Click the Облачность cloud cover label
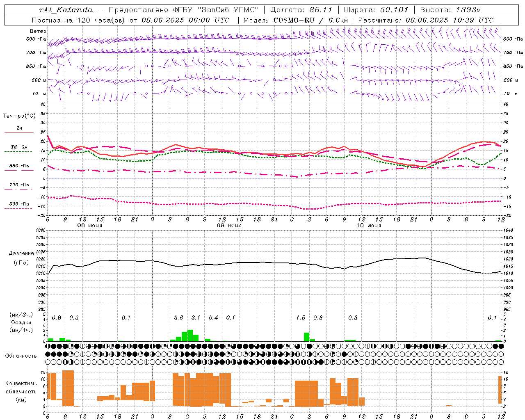The height and width of the screenshot is (420, 525). tap(21, 356)
